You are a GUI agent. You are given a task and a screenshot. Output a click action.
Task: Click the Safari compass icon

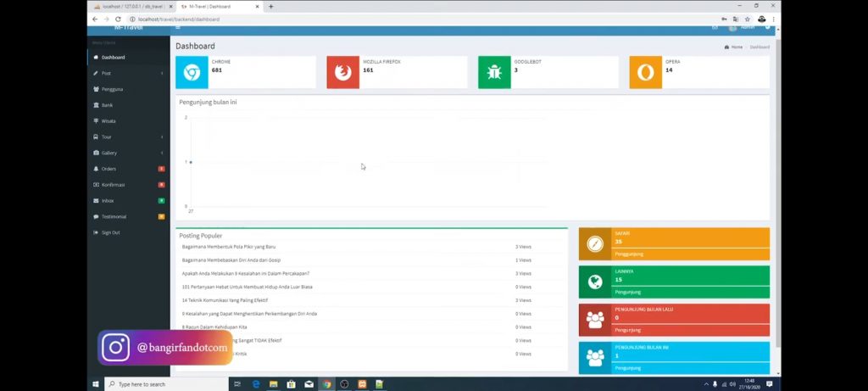point(595,244)
